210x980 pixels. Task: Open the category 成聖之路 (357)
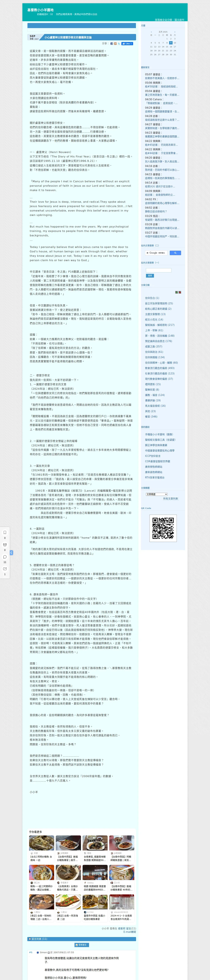(x=154, y=347)
